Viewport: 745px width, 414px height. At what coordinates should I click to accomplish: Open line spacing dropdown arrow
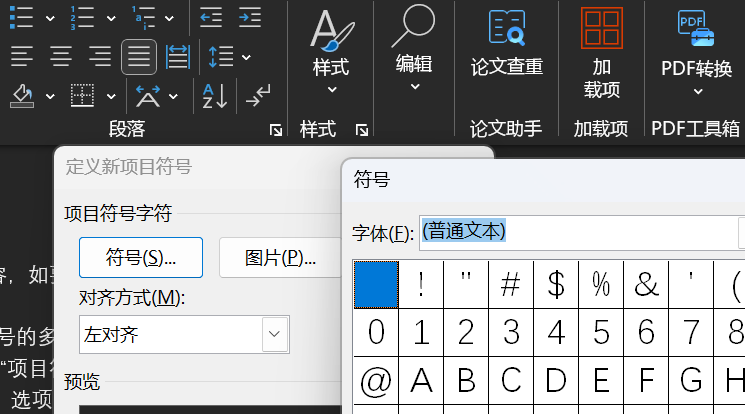pyautogui.click(x=246, y=58)
